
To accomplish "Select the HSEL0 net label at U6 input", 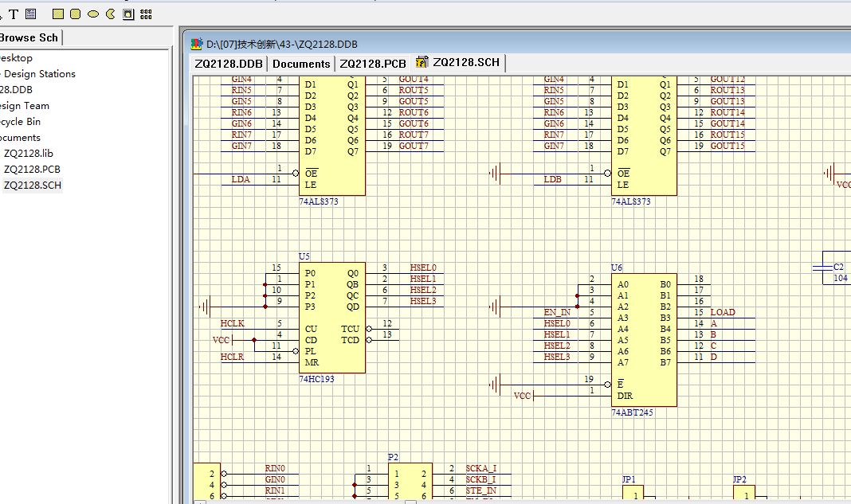I will (x=558, y=323).
